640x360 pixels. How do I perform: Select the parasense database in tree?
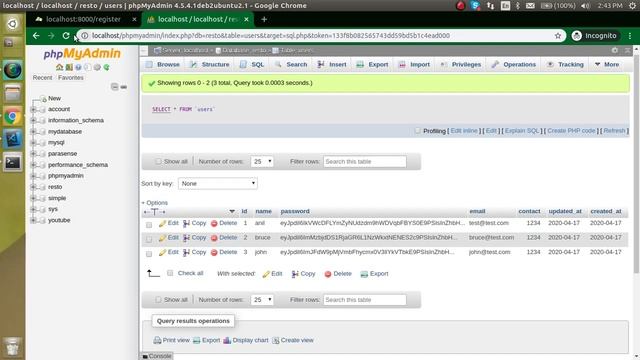coord(62,154)
